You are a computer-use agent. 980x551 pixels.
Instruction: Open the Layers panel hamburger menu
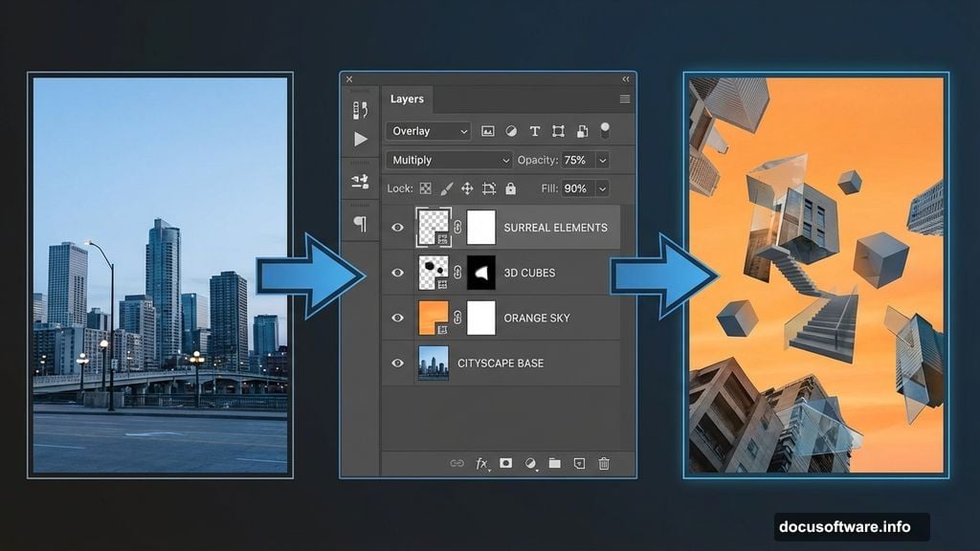pos(624,99)
